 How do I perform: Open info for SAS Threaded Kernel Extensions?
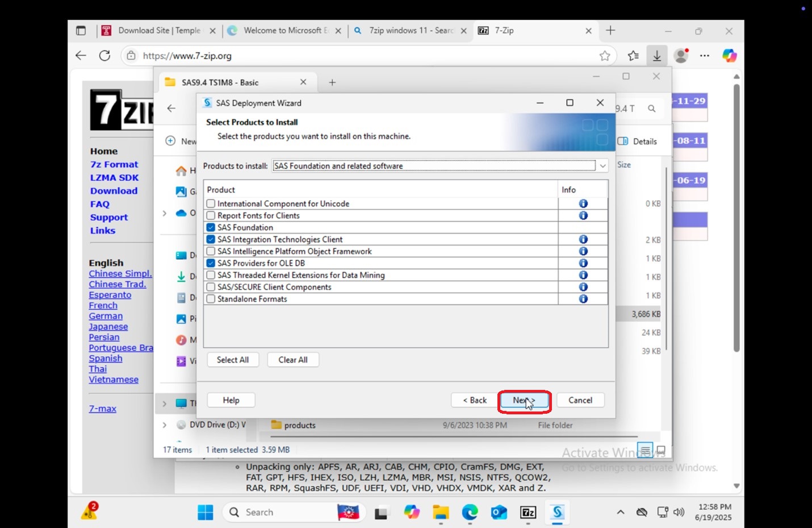pos(583,275)
